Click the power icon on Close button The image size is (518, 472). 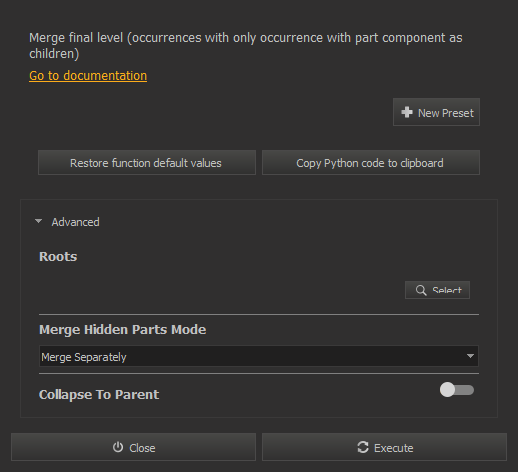[x=118, y=447]
